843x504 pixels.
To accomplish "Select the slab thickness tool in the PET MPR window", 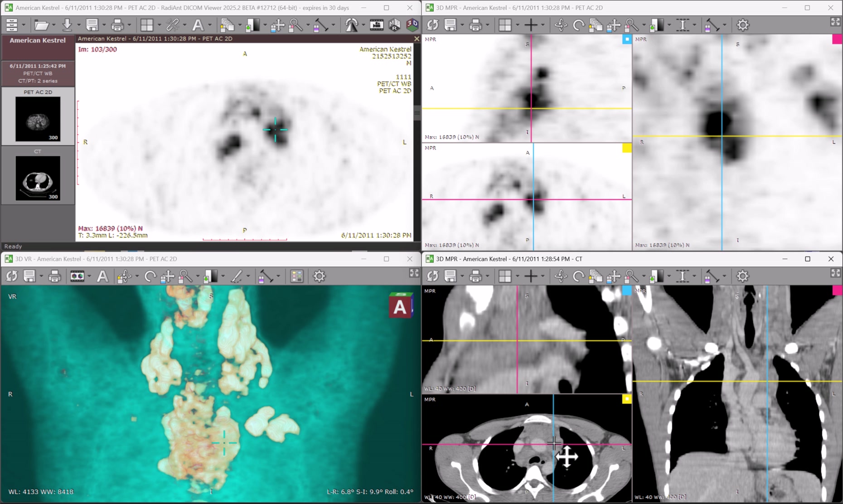I will click(683, 25).
